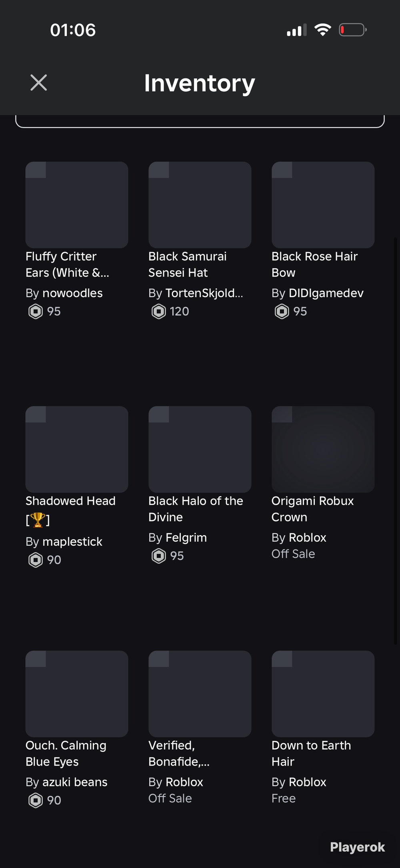Tap the Wi-Fi status icon
400x868 pixels.
(x=322, y=30)
